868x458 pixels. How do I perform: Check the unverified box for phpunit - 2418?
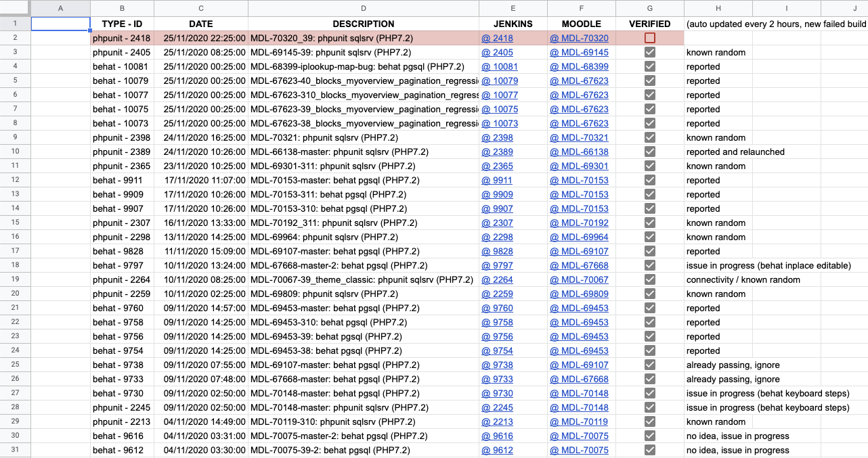click(x=650, y=38)
